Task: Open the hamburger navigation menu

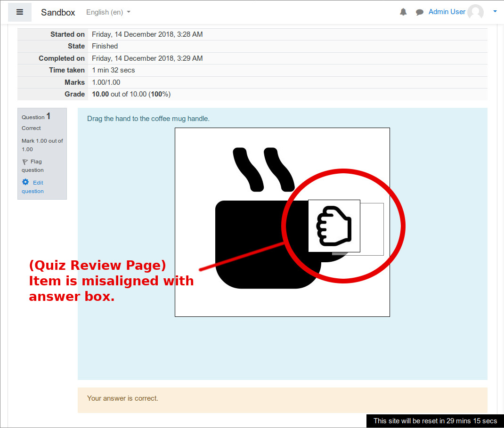Action: coord(20,12)
